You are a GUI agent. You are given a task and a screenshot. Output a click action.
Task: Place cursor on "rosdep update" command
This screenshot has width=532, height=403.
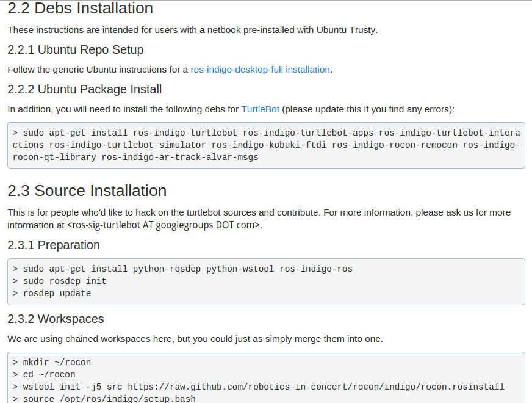[57, 293]
